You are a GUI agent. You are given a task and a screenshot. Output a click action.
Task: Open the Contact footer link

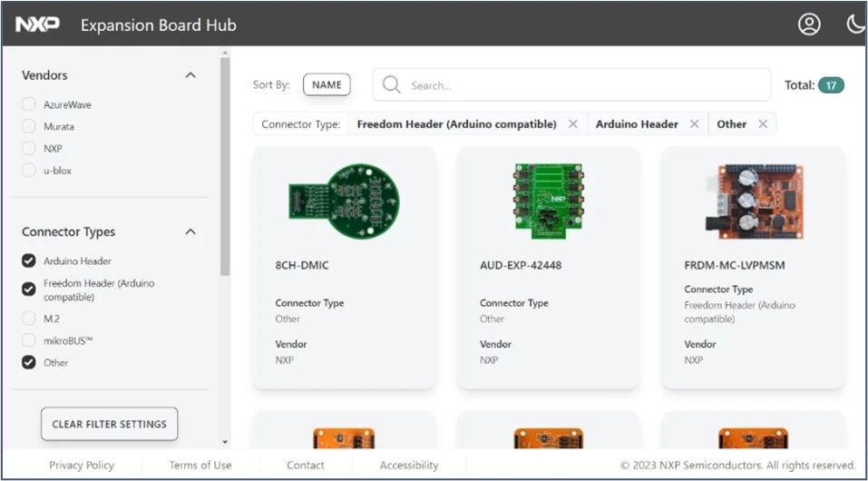pyautogui.click(x=306, y=465)
